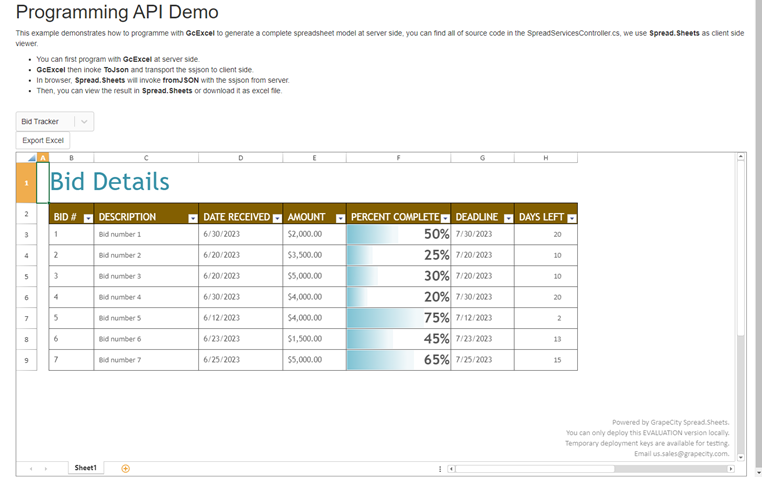This screenshot has height=477, width=762.
Task: Select row 9 header
Action: pos(26,360)
